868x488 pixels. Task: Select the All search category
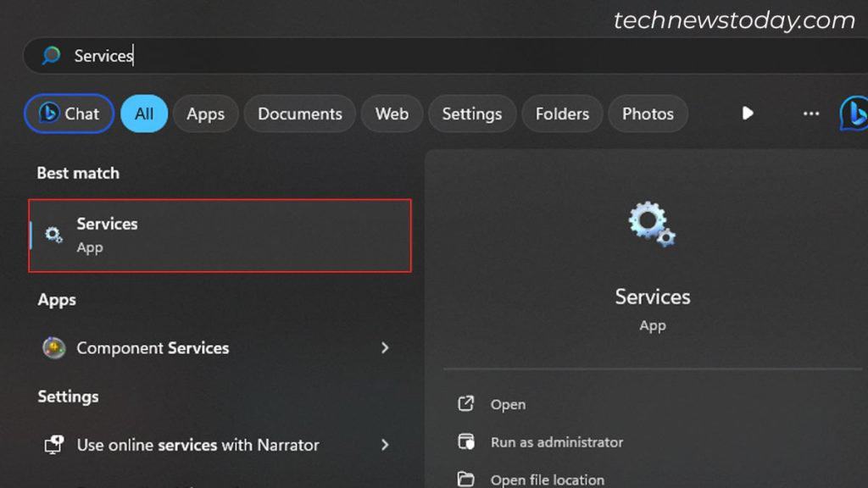(143, 114)
